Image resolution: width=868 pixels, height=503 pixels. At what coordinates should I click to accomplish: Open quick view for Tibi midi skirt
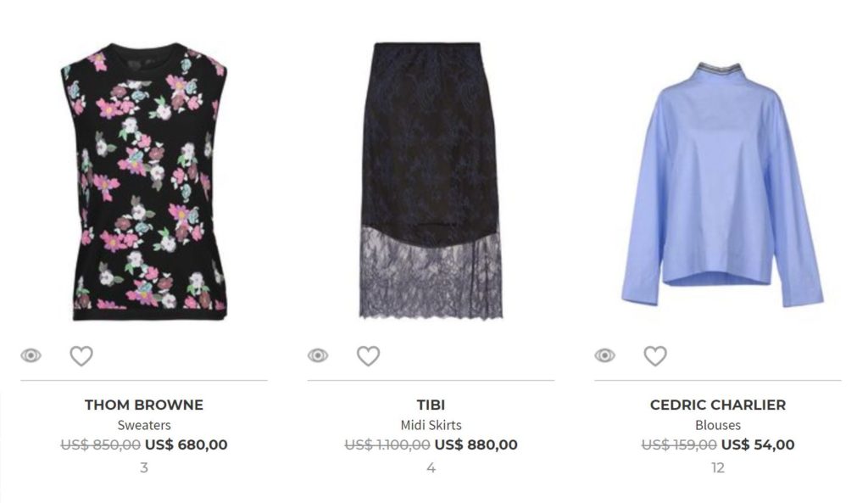pyautogui.click(x=318, y=355)
